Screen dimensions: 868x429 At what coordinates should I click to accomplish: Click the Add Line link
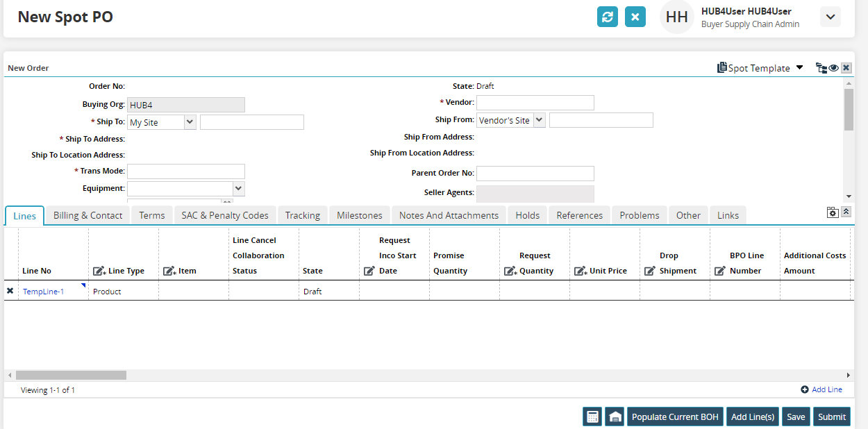(x=826, y=389)
